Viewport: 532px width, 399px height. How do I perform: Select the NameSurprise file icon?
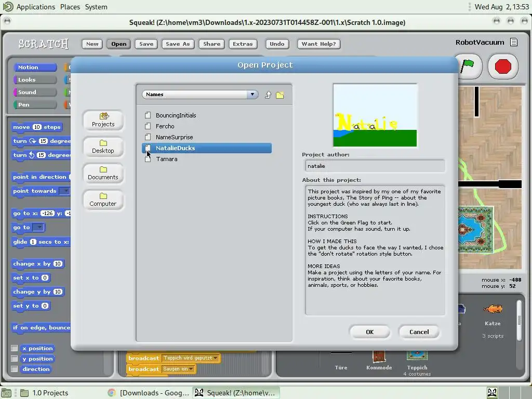[x=148, y=137]
